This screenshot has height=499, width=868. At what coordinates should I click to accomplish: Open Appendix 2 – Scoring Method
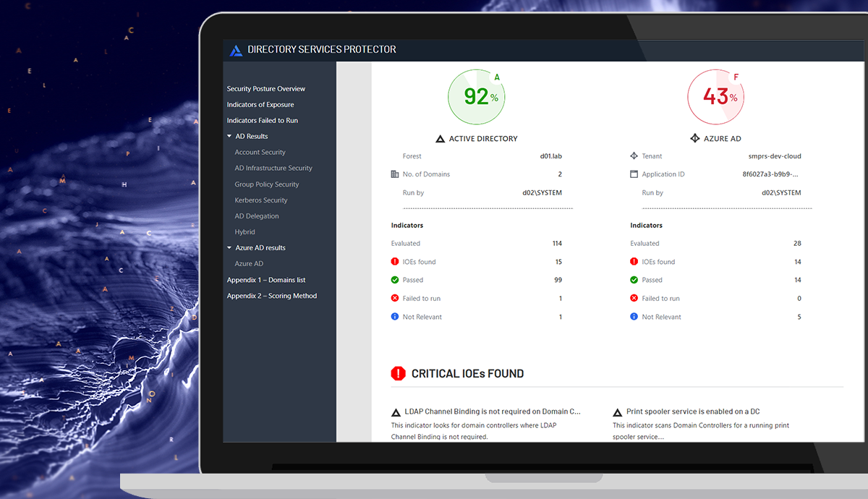click(x=271, y=296)
